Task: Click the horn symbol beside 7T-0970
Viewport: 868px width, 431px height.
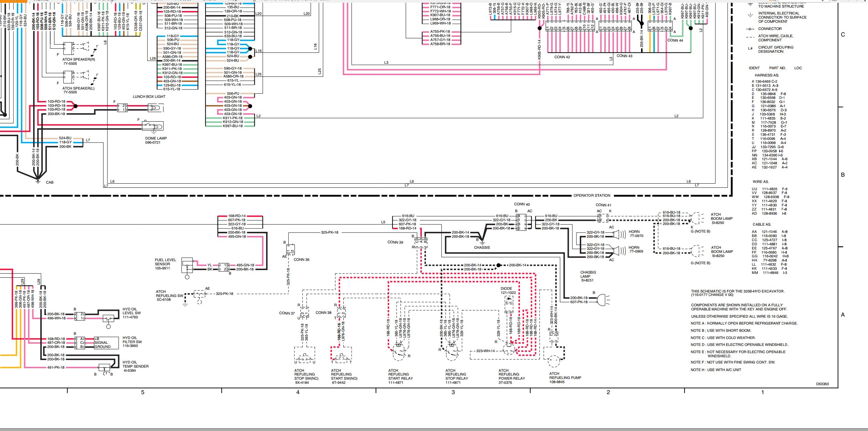Action: (620, 235)
